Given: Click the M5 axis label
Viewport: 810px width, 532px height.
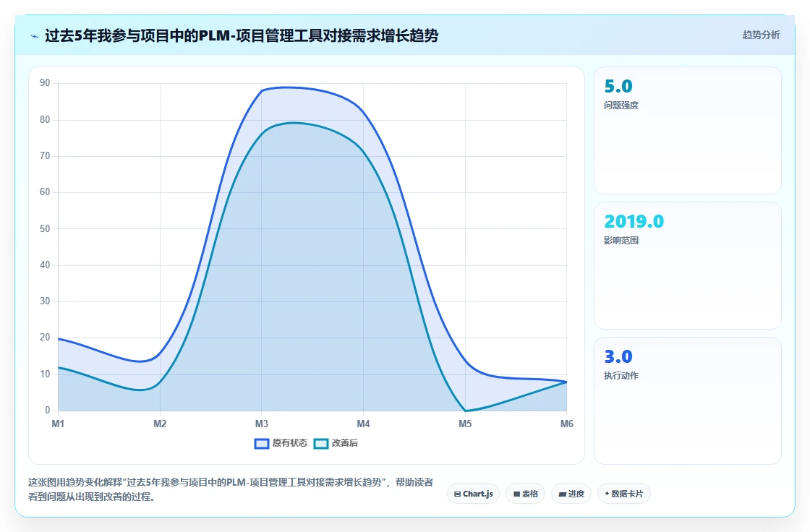Looking at the screenshot, I should [465, 424].
